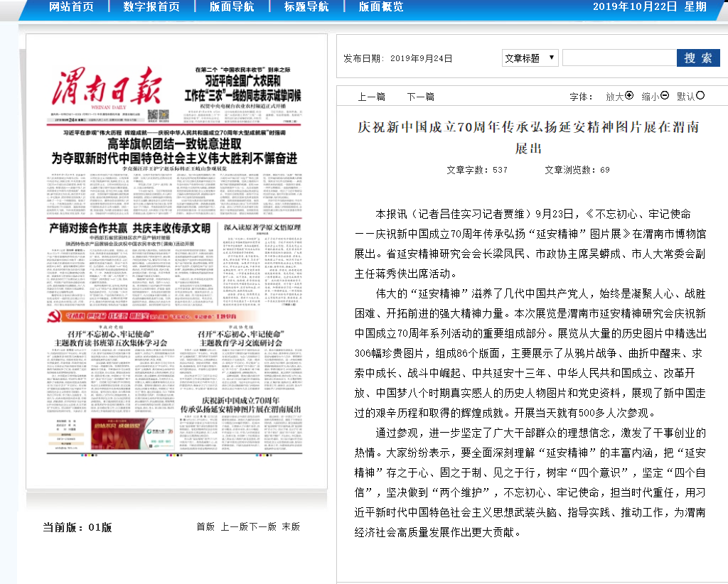This screenshot has width=728, height=584.
Task: Go to previous page 上一版
Action: (235, 526)
